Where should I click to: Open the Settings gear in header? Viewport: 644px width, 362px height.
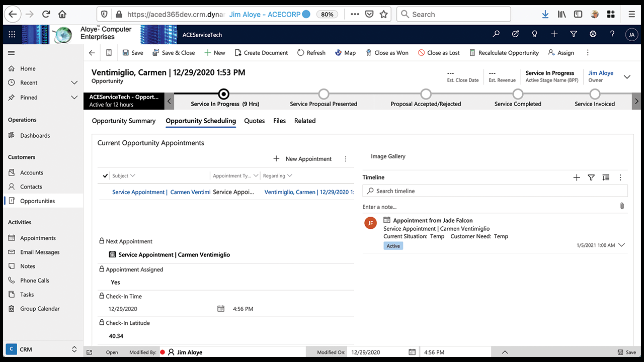[593, 34]
